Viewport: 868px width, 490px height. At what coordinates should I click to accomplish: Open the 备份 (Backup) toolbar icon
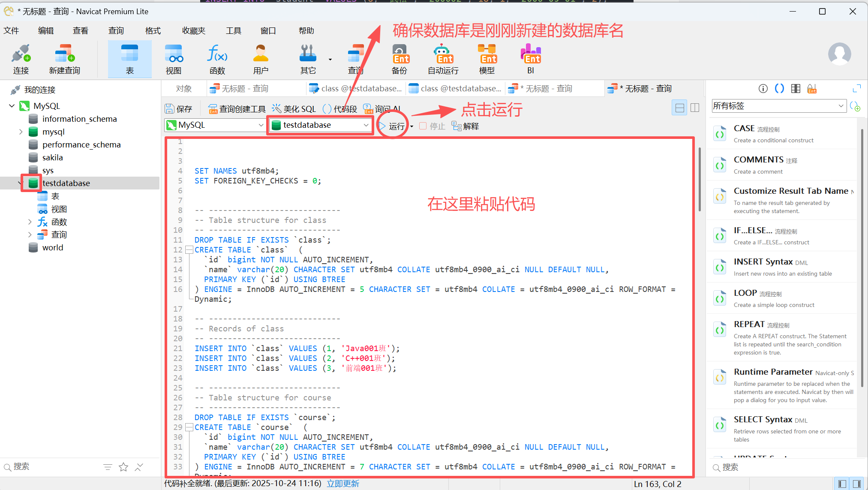coord(399,59)
